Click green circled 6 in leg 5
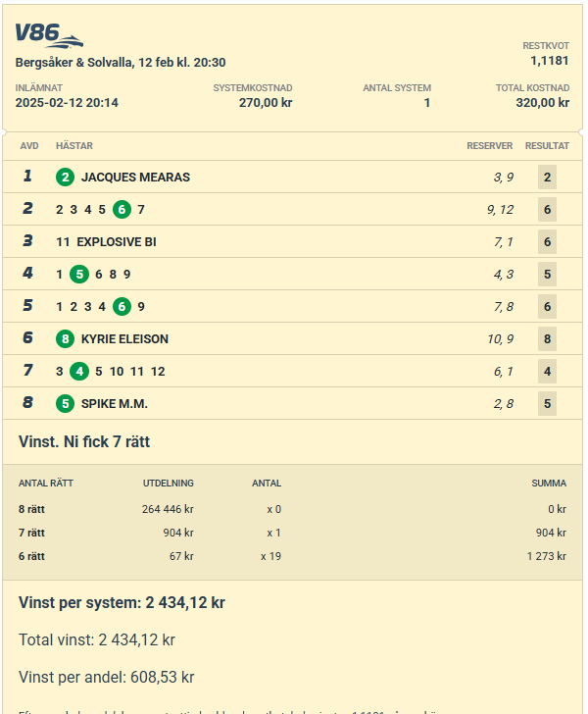Viewport: 588px width, 714px height. pyautogui.click(x=122, y=306)
